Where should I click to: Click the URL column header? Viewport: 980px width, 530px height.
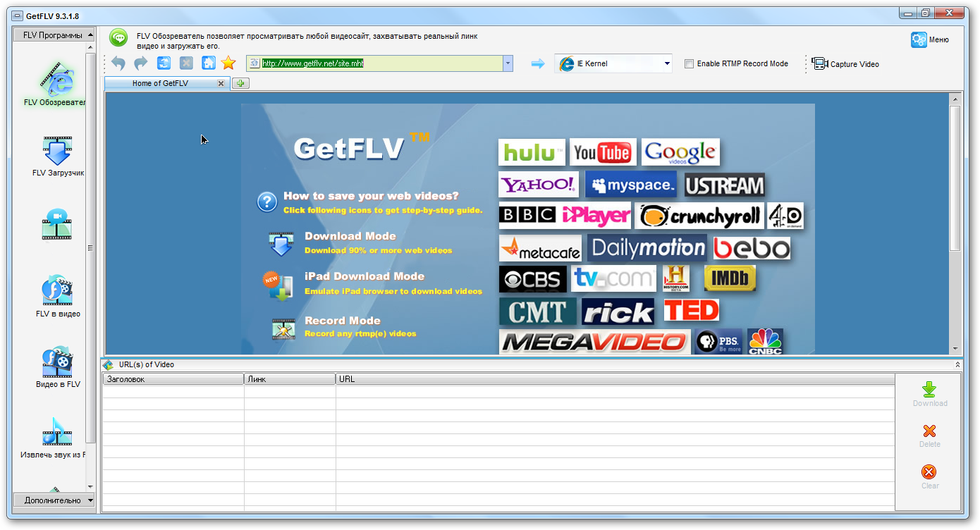(x=615, y=379)
